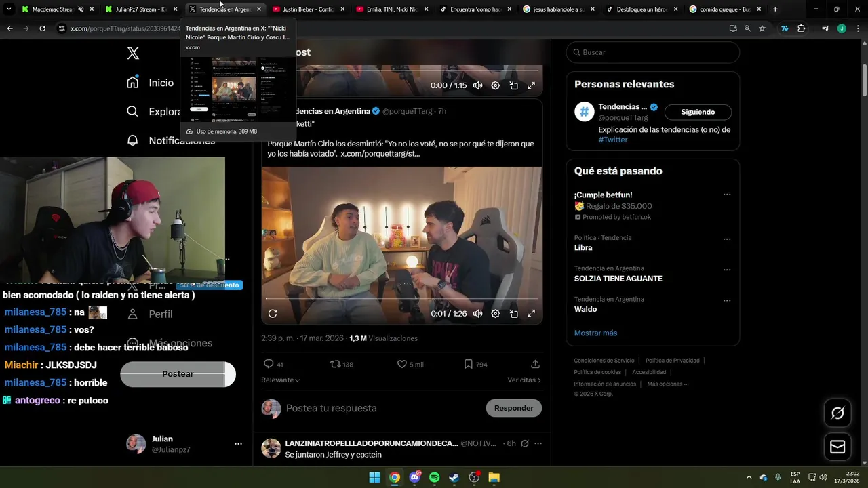The height and width of the screenshot is (488, 868).
Task: Click the Postear button
Action: click(178, 374)
